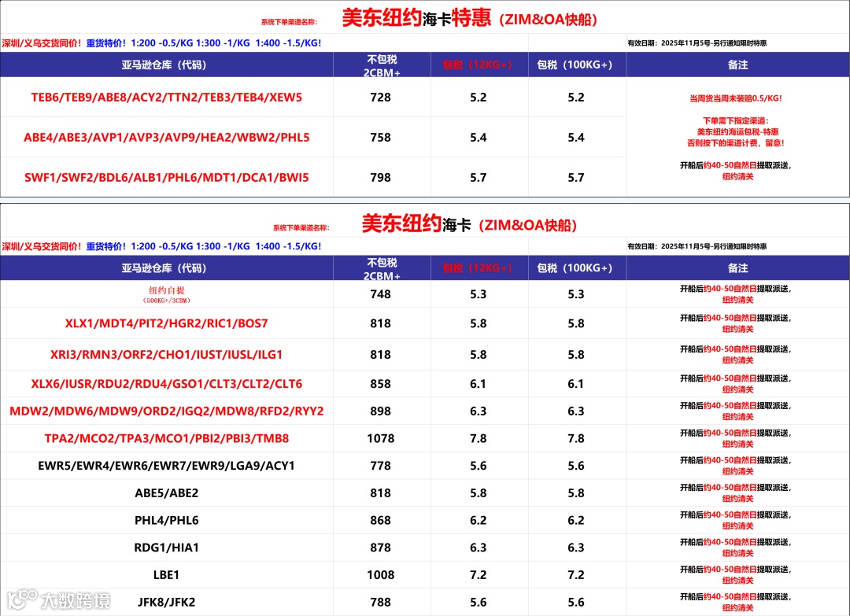Viewport: 850px width, 616px height.
Task: Select the MDW2/MDW6/MDW9/ORD2 warehouse cell
Action: (x=166, y=411)
